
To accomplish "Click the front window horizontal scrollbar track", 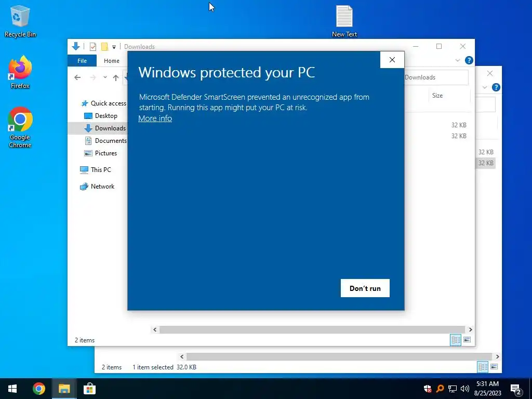I will [x=312, y=329].
